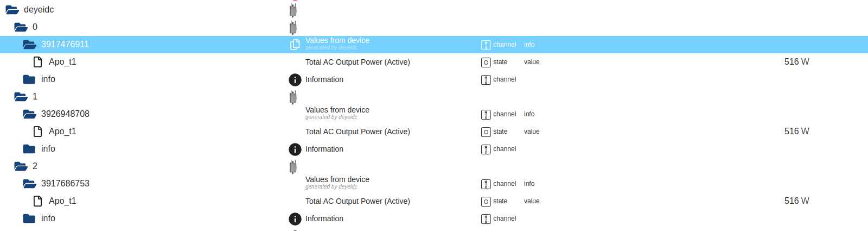Click the first Information circle icon
The image size is (868, 231).
295,80
